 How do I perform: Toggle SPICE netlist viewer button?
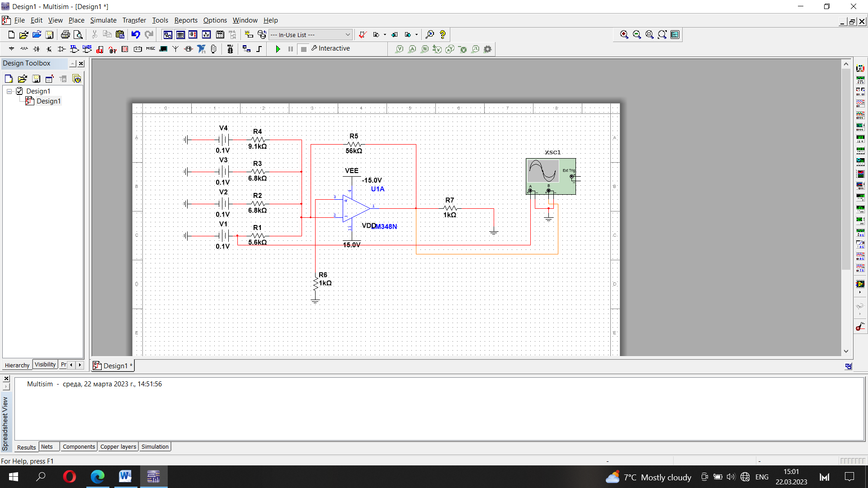point(193,35)
